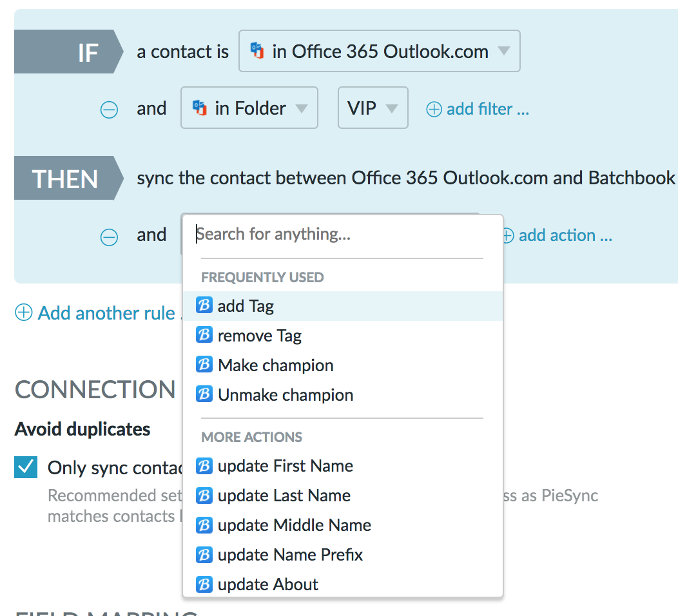Pick 'update Last Name' action
The image size is (678, 616).
[343, 496]
